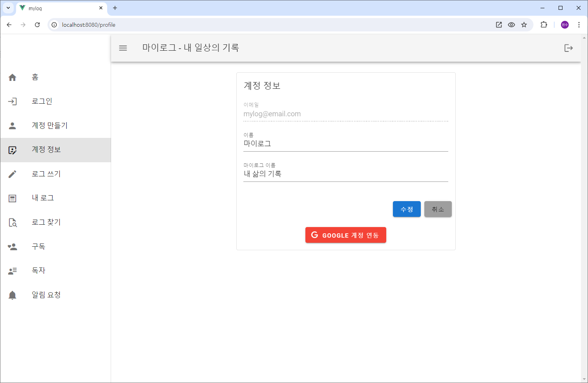Select the 로그 찾기 search document icon
588x383 pixels.
click(x=12, y=222)
